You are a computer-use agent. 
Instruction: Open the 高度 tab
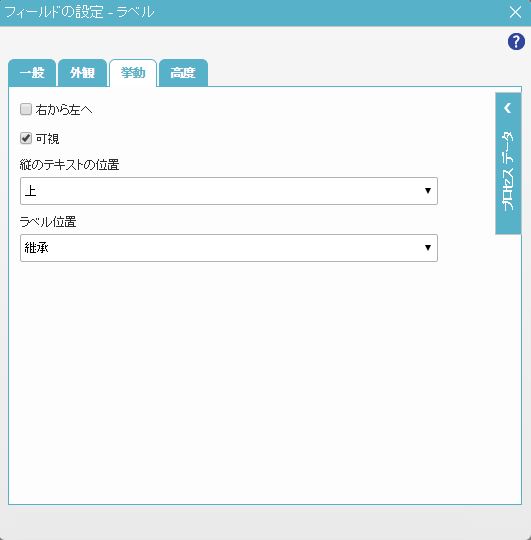(183, 73)
